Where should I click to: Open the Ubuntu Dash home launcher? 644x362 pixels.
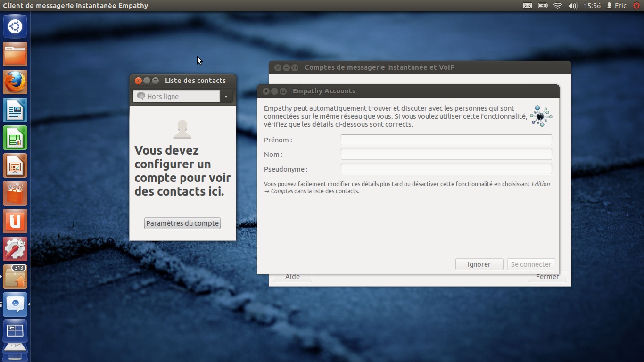coord(15,26)
